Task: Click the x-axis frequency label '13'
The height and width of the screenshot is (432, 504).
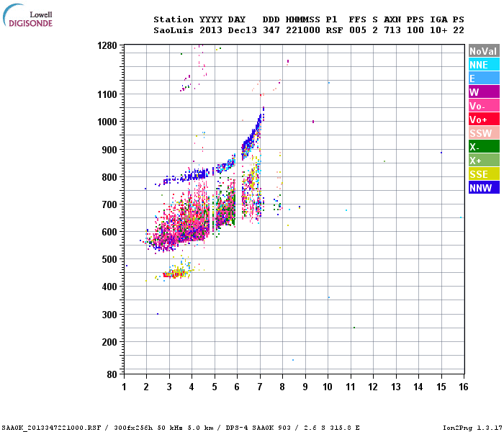Action: [396, 387]
